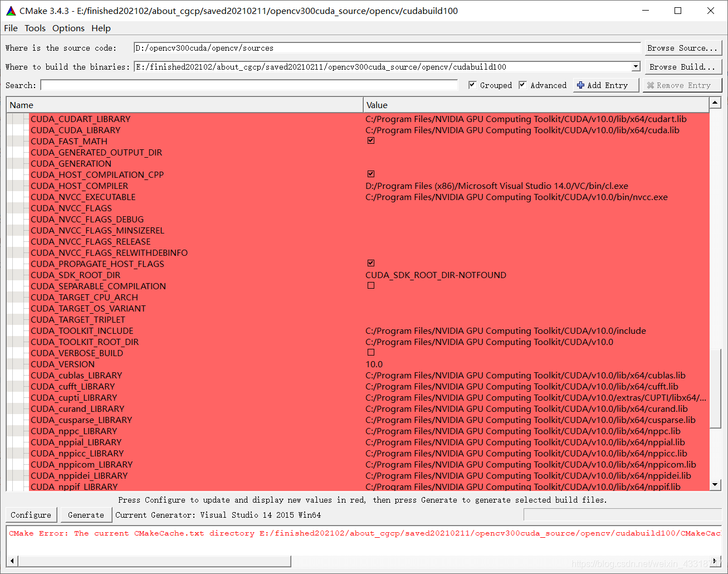Screen dimensions: 728x574
Task: Select the CUDA_nppial_LIBRARY entry
Action: tap(76, 442)
